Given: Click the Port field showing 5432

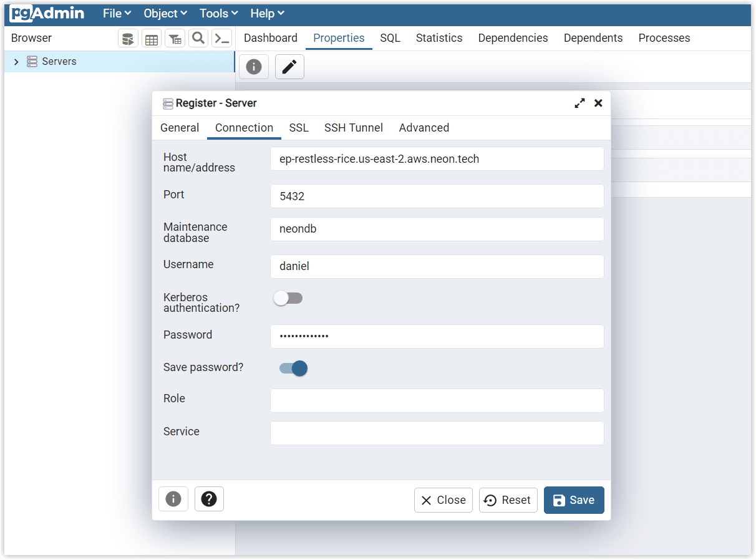Looking at the screenshot, I should pyautogui.click(x=437, y=196).
